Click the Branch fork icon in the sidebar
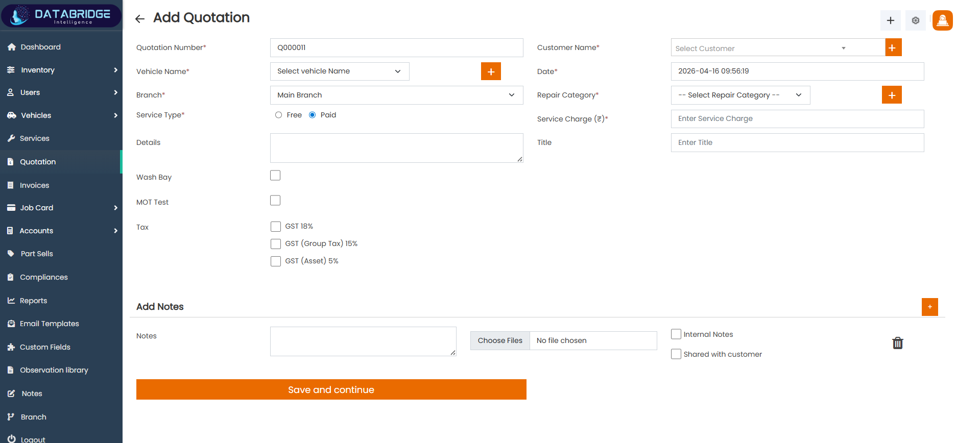Screen dimensions: 980x443 tap(11, 417)
